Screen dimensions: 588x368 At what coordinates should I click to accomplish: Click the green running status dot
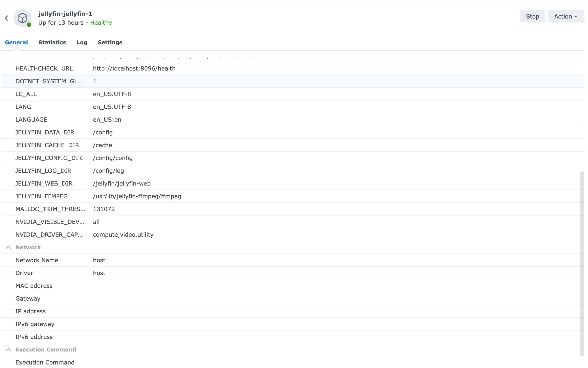click(x=29, y=25)
